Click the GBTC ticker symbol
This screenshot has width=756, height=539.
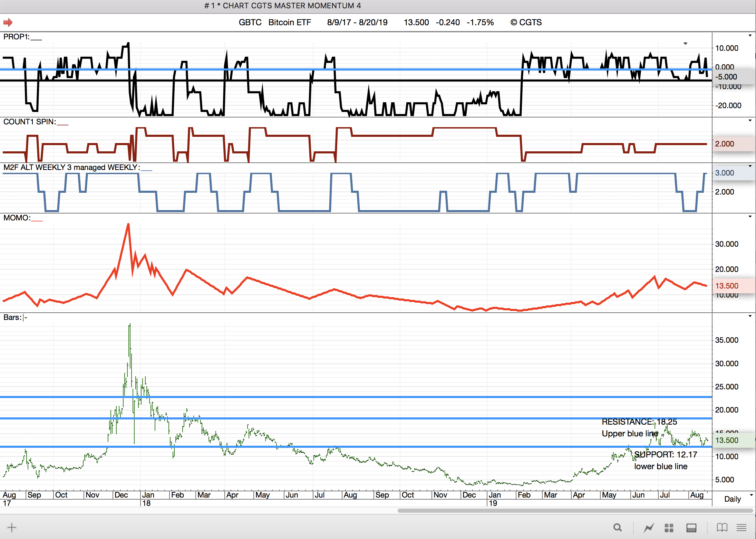250,22
